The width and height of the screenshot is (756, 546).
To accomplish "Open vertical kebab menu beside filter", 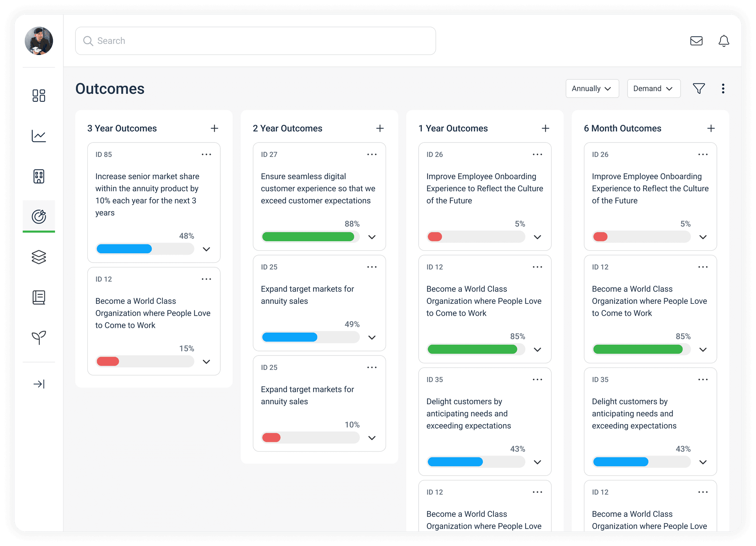I will coord(723,89).
